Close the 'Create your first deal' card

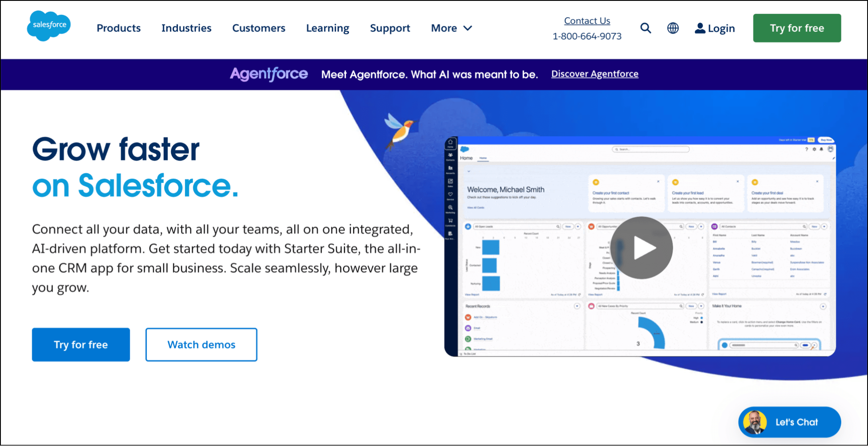(817, 181)
